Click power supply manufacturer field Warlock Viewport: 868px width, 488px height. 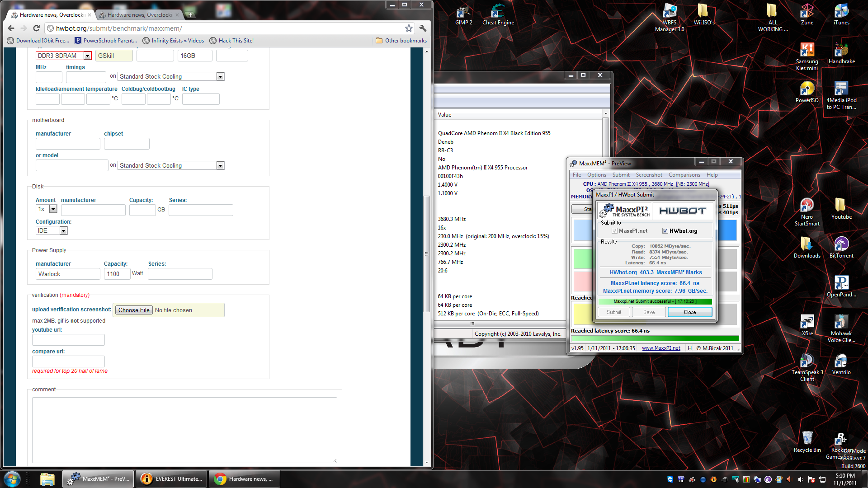coord(68,274)
